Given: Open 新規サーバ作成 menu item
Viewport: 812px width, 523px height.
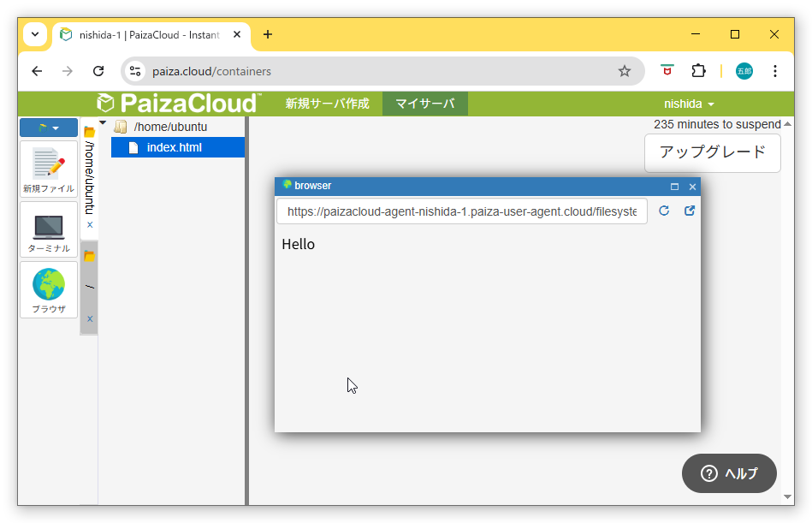Looking at the screenshot, I should click(328, 104).
